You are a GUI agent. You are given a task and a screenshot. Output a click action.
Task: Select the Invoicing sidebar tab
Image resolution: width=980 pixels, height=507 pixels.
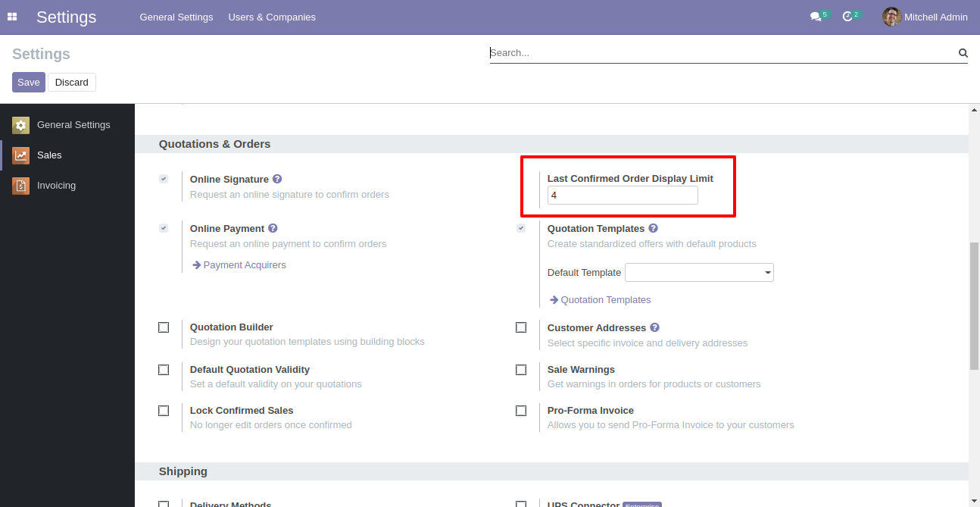point(67,186)
